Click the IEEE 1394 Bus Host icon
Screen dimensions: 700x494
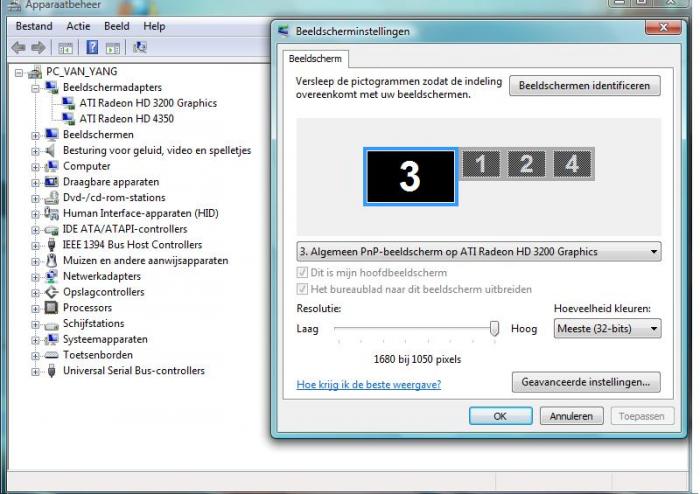(52, 245)
